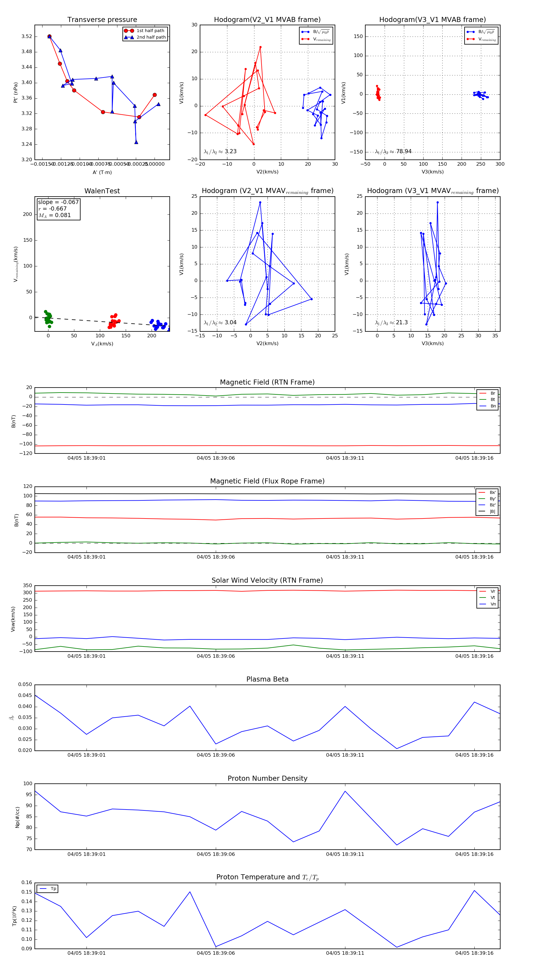Click the "Solar Wind Velocity (RTN Frame)" title
Viewport: 535px width, 980px height.
click(267, 581)
